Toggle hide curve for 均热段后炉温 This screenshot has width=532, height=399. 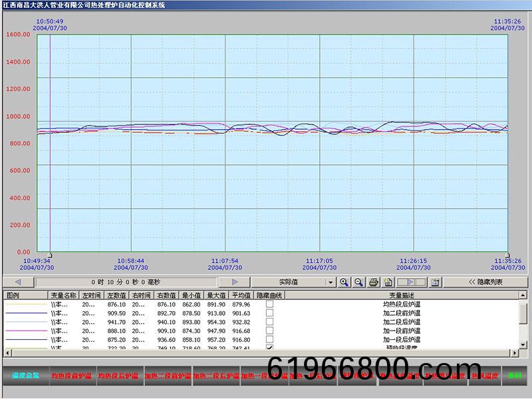[x=269, y=304]
